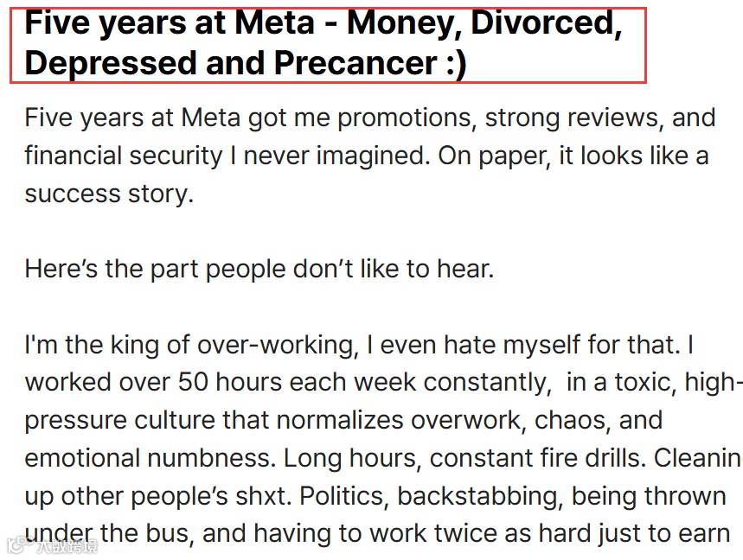
Task: Click the word 'backstabbing,' in the text
Action: pyautogui.click(x=481, y=497)
